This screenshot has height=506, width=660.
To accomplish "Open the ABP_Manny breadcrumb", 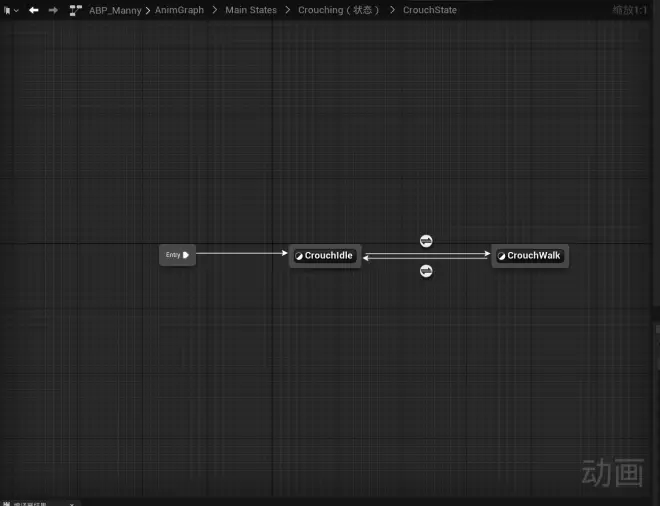I will pyautogui.click(x=115, y=10).
